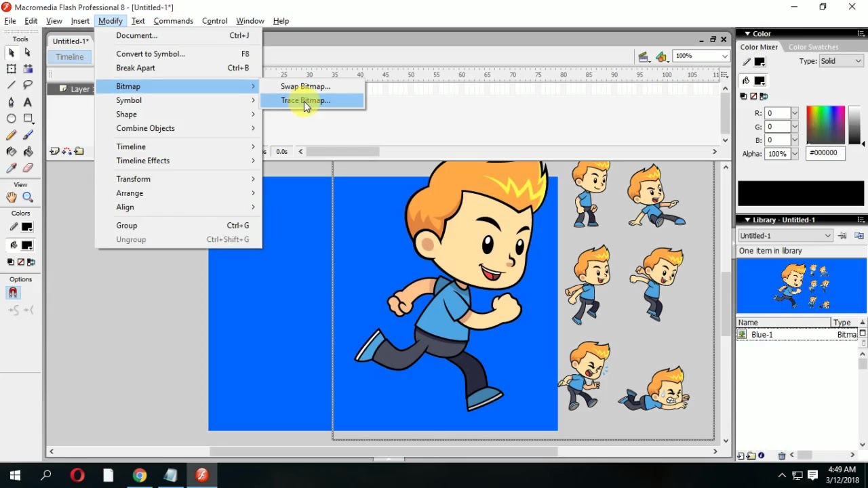
Task: Click Delete trash icon in Library
Action: 781,455
